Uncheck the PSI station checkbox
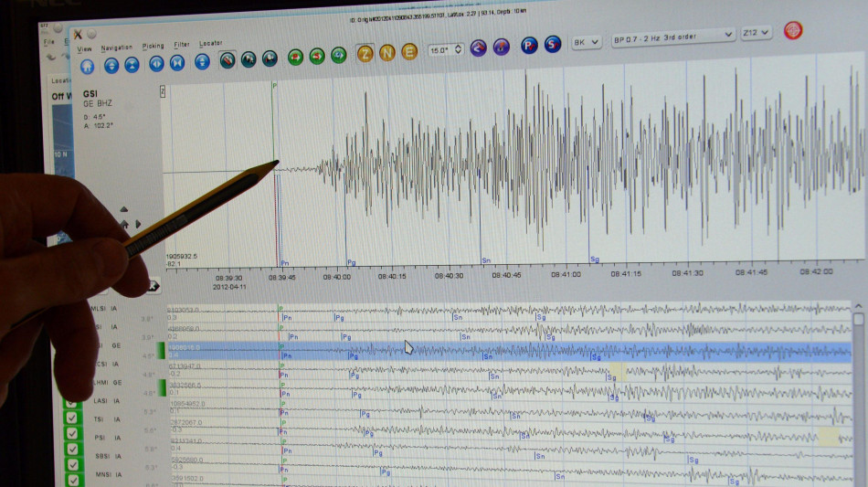Viewport: 868px width, 487px height. tap(72, 438)
